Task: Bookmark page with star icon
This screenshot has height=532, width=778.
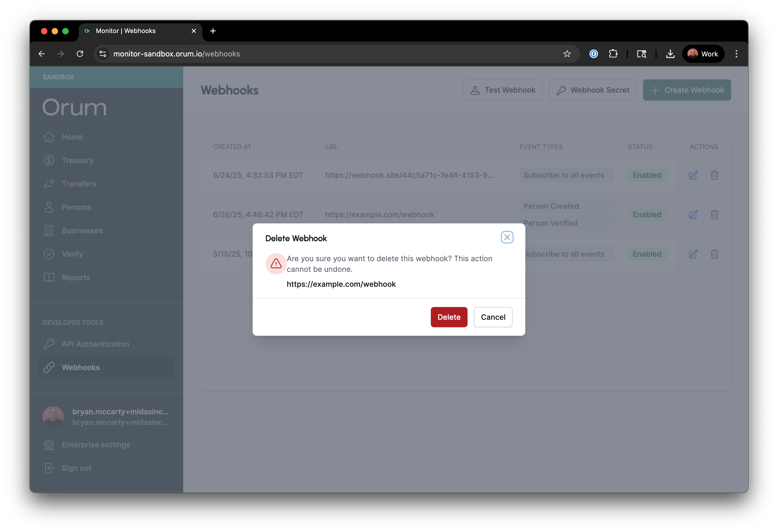Action: click(566, 54)
